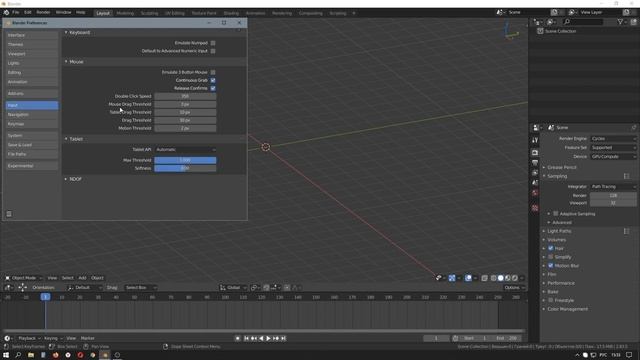Select material preview shading mode
This screenshot has width=640, height=360.
[x=508, y=278]
